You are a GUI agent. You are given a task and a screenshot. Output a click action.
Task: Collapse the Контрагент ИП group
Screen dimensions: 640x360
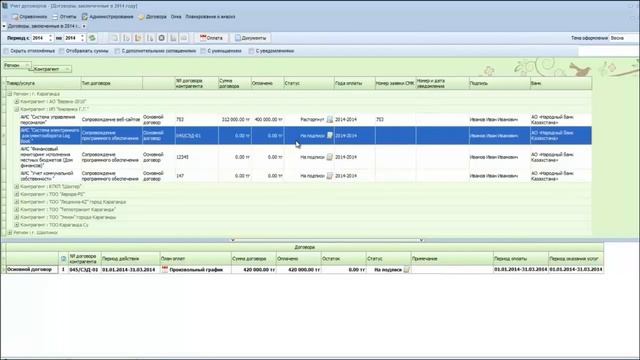[x=17, y=109]
